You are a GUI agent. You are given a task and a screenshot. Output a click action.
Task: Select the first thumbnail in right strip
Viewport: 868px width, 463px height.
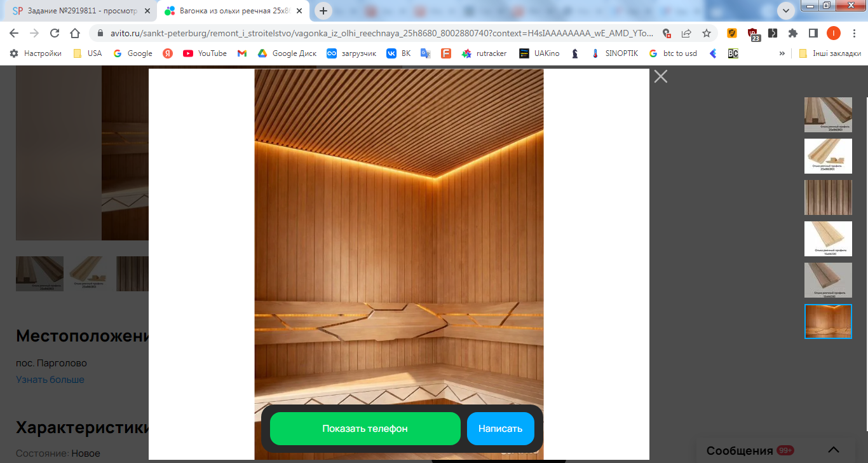pyautogui.click(x=828, y=114)
